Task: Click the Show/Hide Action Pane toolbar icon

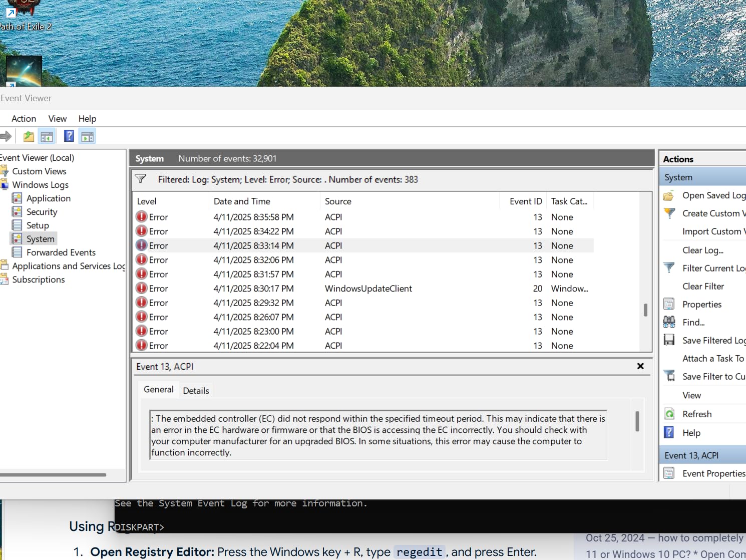Action: (x=88, y=136)
